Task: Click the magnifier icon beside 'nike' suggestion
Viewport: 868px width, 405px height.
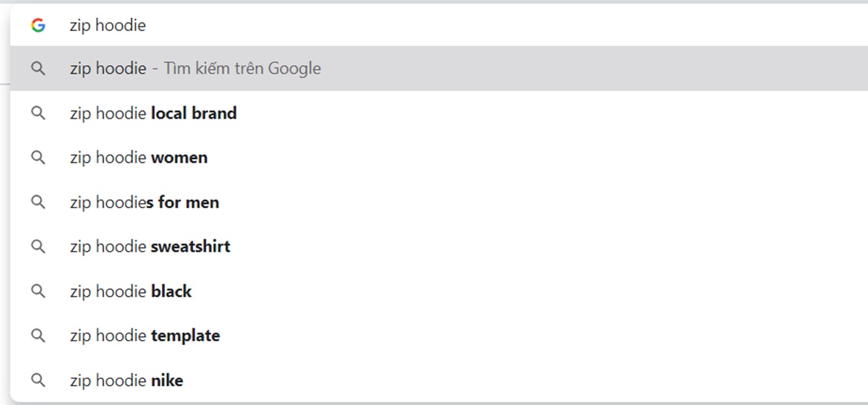Action: point(38,380)
